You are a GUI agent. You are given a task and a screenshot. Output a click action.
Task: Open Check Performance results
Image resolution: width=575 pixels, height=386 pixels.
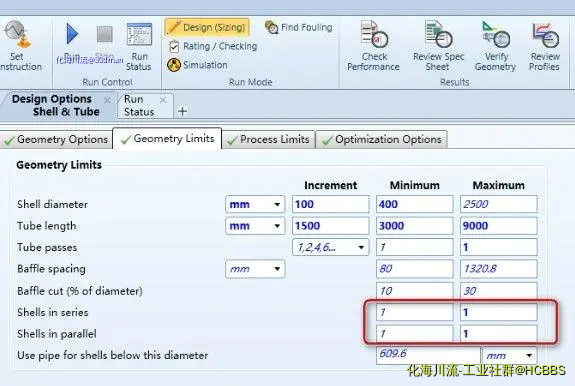coord(373,46)
